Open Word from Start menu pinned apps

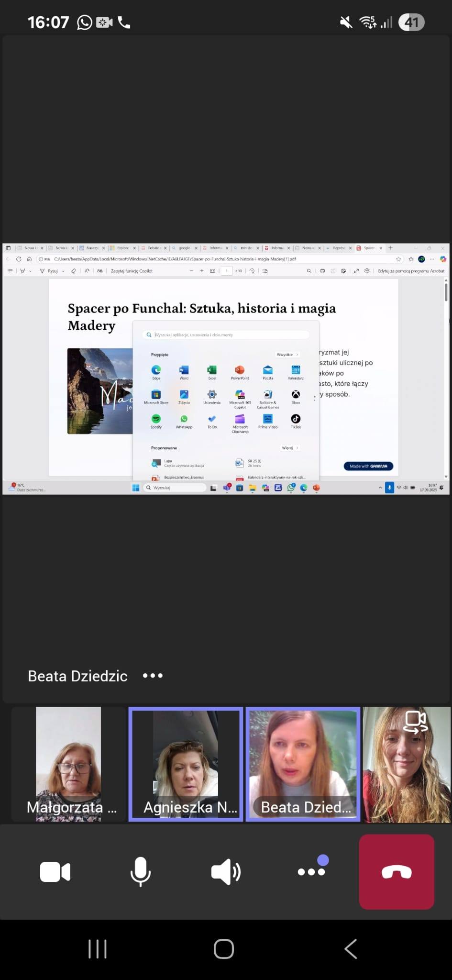click(x=184, y=372)
